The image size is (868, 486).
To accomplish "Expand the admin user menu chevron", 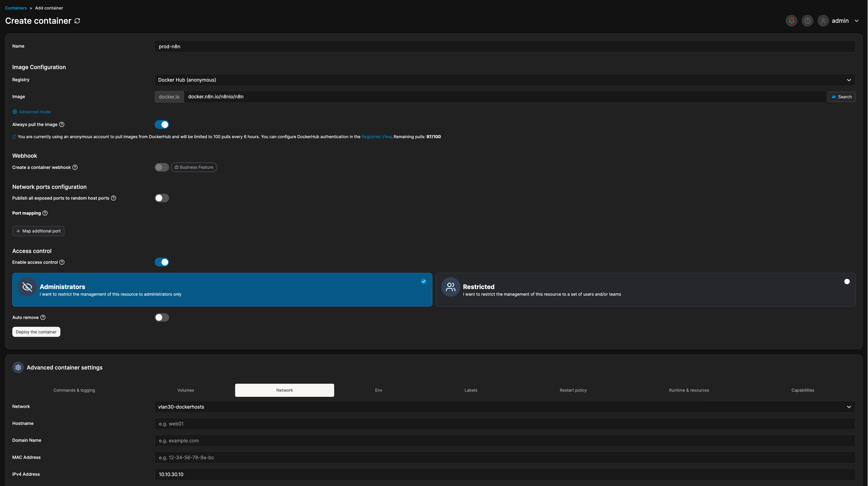I will pos(857,21).
